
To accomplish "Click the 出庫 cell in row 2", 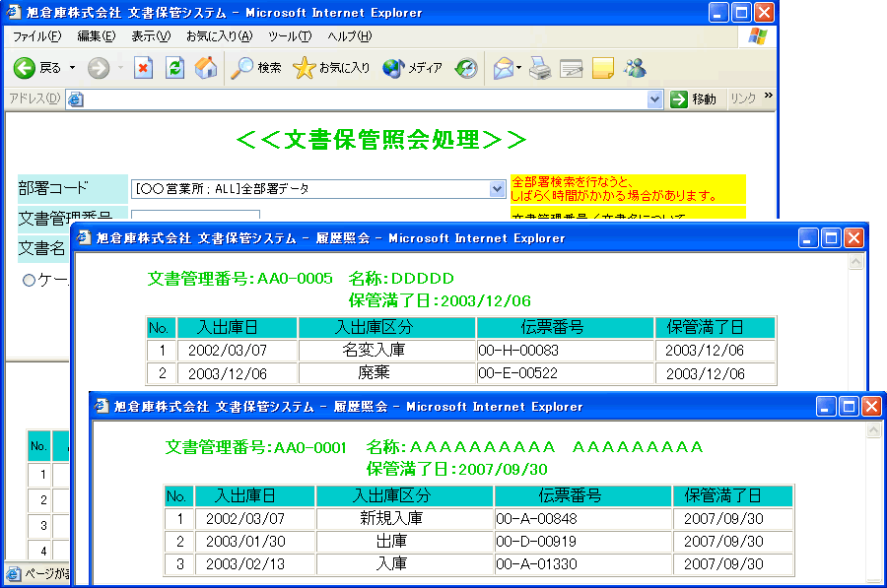I will pos(404,541).
